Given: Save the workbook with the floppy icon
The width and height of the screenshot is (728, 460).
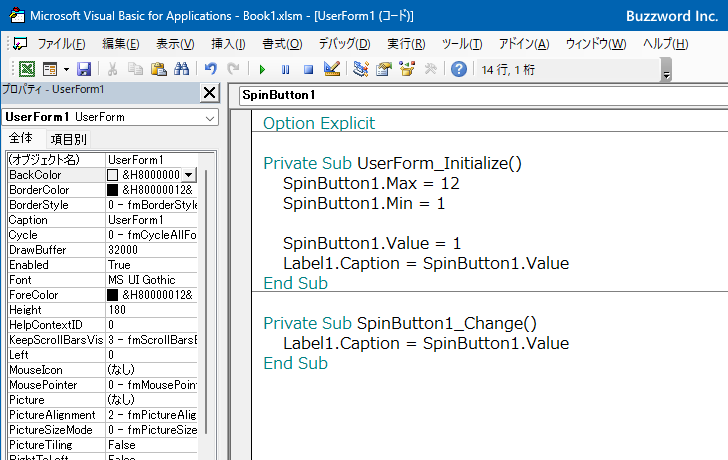Looking at the screenshot, I should 84,69.
